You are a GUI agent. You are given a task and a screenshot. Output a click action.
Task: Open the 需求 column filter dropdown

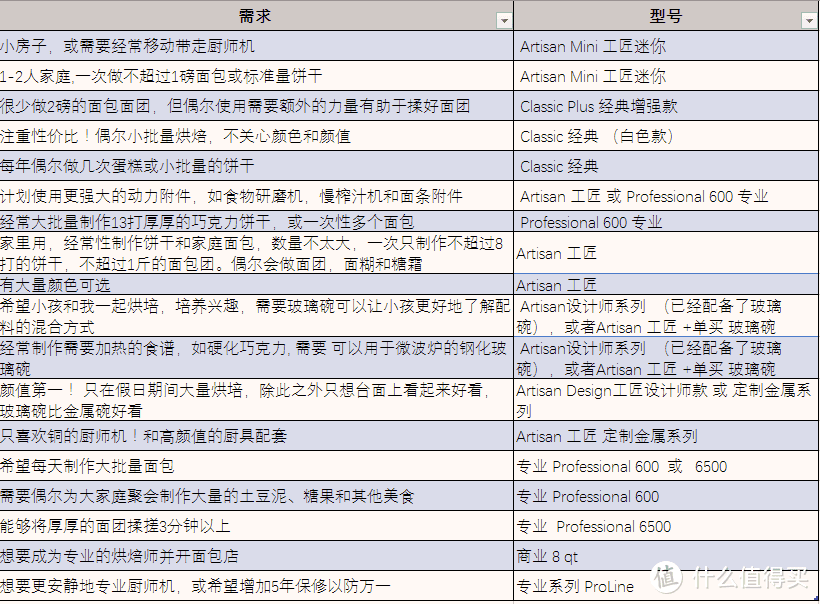coord(503,20)
